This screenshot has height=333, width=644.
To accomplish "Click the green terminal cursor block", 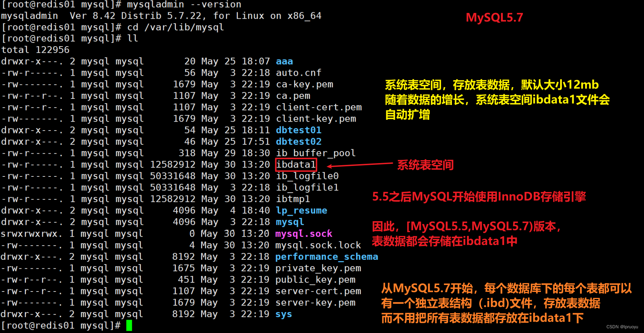I will pyautogui.click(x=129, y=325).
